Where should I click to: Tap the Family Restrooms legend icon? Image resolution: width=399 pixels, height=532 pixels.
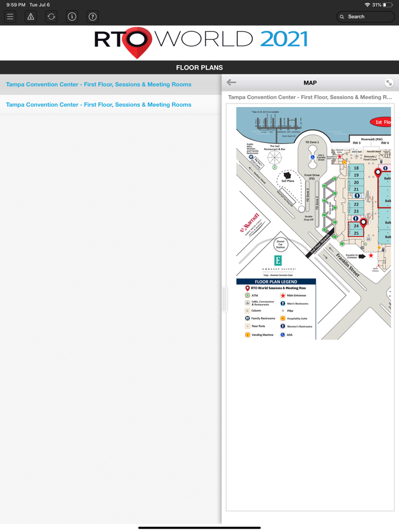click(247, 318)
